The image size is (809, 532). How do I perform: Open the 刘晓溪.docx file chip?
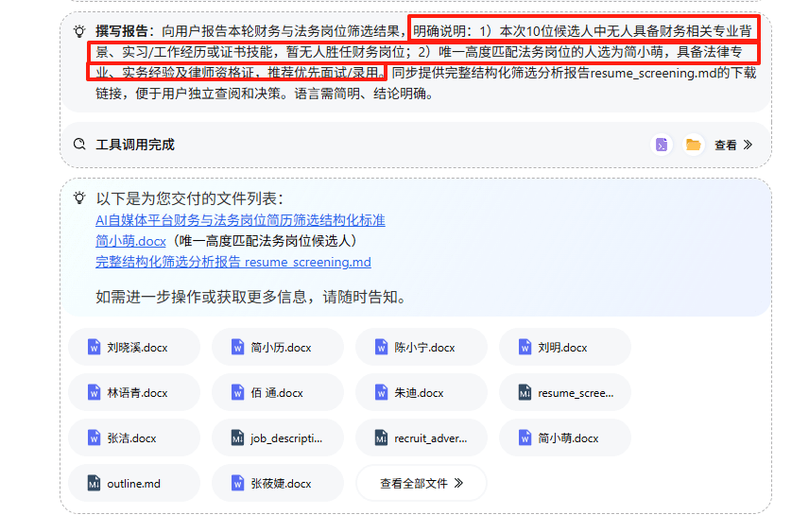tap(134, 348)
